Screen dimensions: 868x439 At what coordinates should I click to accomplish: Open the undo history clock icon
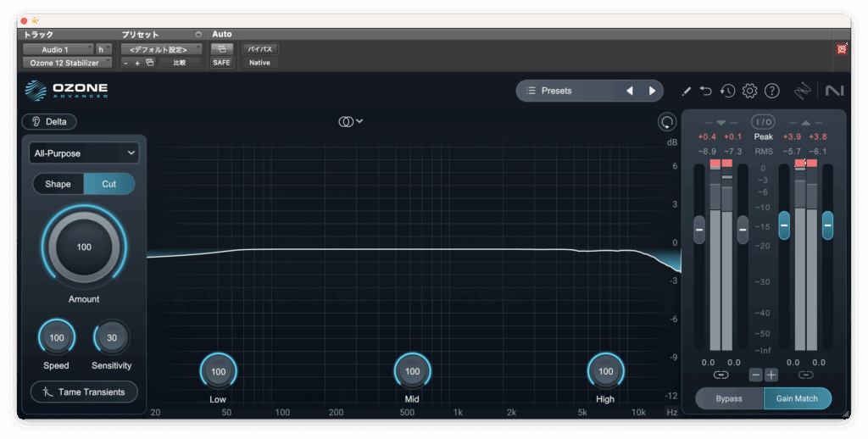click(727, 91)
